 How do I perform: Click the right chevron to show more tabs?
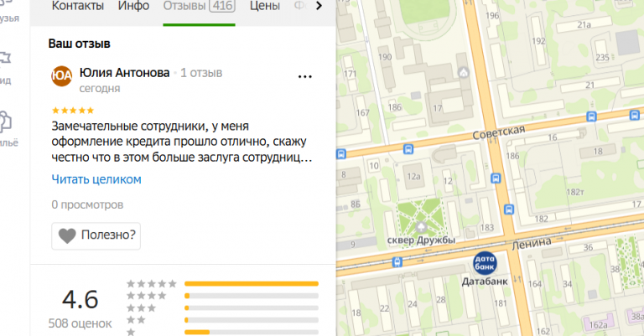click(319, 6)
